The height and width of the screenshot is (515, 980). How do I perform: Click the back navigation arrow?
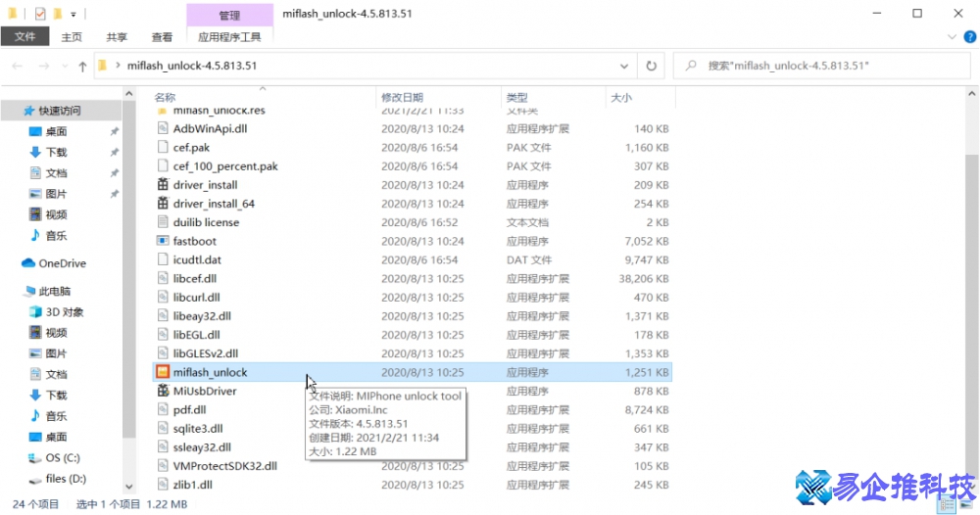[x=18, y=67]
